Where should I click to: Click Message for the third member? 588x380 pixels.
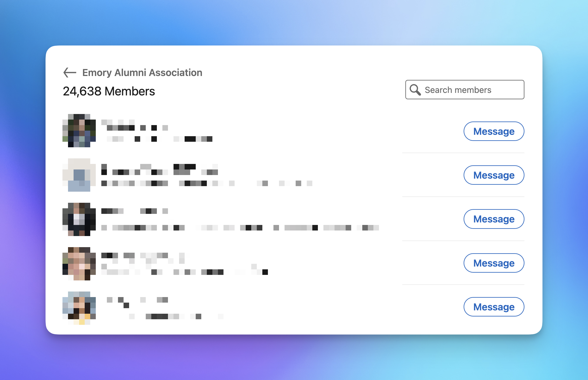point(494,219)
